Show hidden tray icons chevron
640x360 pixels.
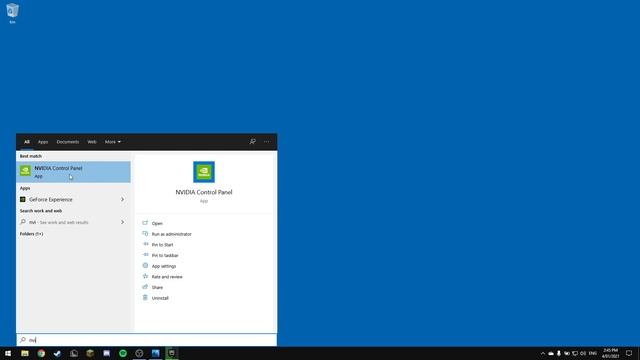(542, 353)
